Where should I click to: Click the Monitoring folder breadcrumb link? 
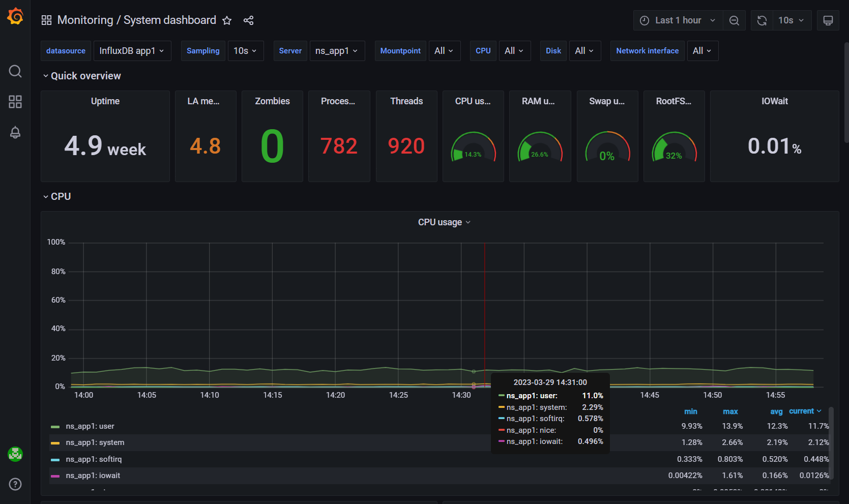click(x=85, y=20)
